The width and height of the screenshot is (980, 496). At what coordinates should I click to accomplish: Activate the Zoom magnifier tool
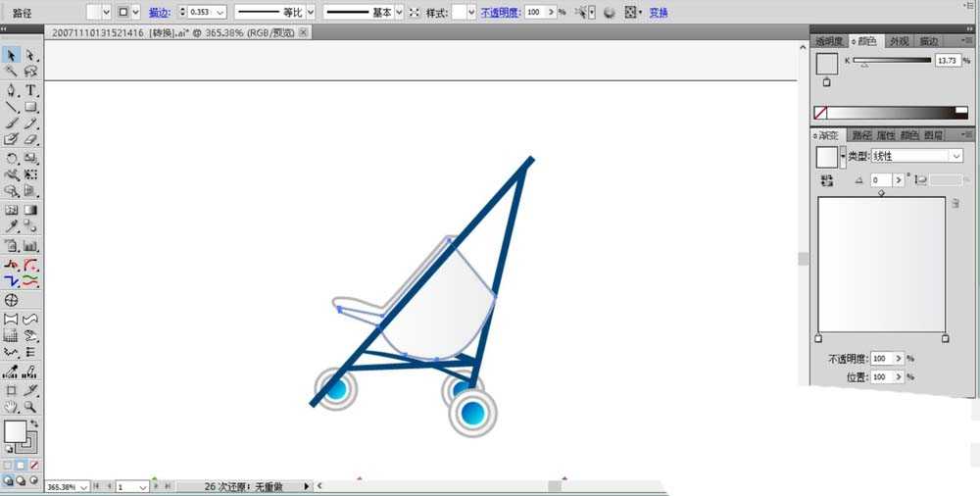pyautogui.click(x=30, y=406)
